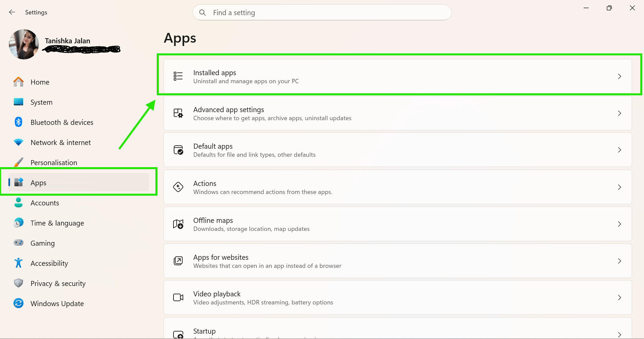Click the Advanced app settings icon
Image resolution: width=644 pixels, height=339 pixels.
178,113
